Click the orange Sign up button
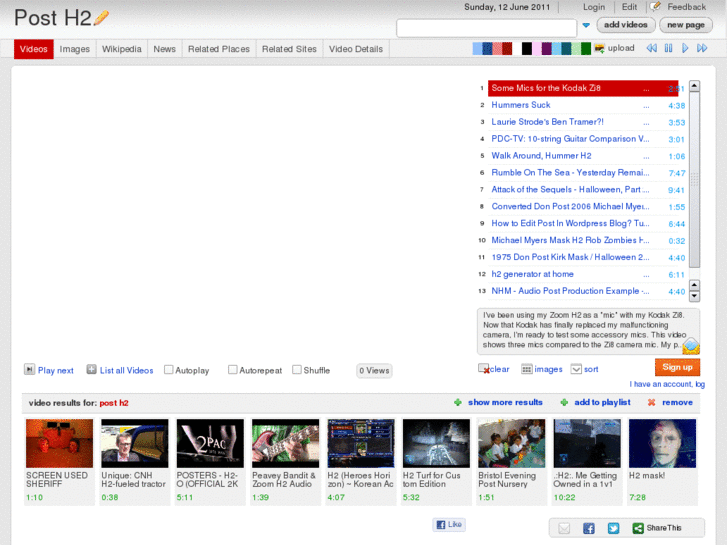Screen dimensions: 727x545 point(677,367)
